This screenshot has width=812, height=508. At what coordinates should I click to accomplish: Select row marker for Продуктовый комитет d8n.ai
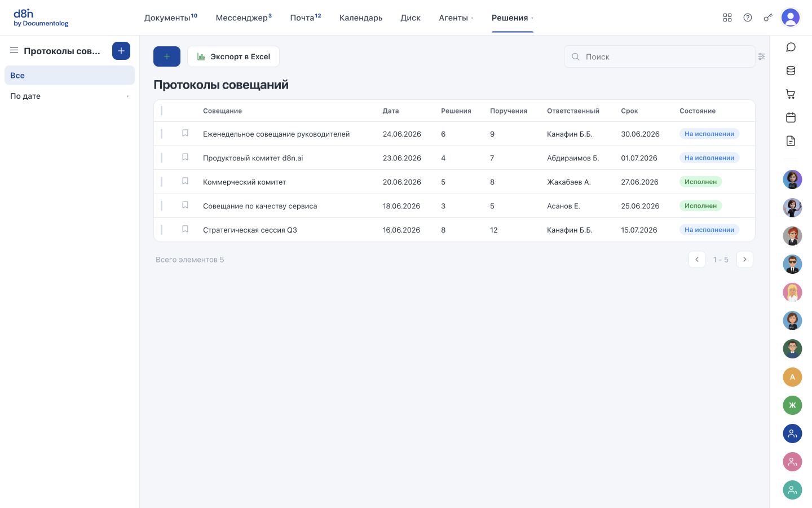(x=161, y=158)
